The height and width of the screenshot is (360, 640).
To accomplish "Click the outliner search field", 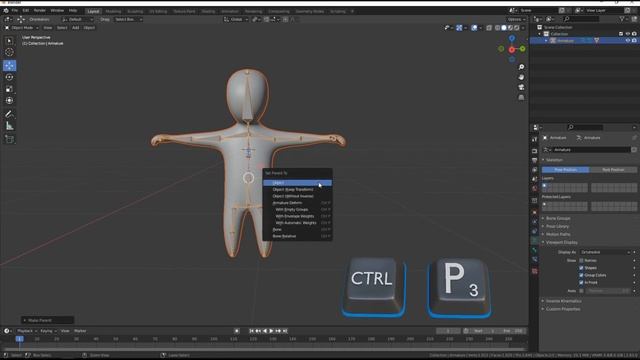I will tap(580, 19).
